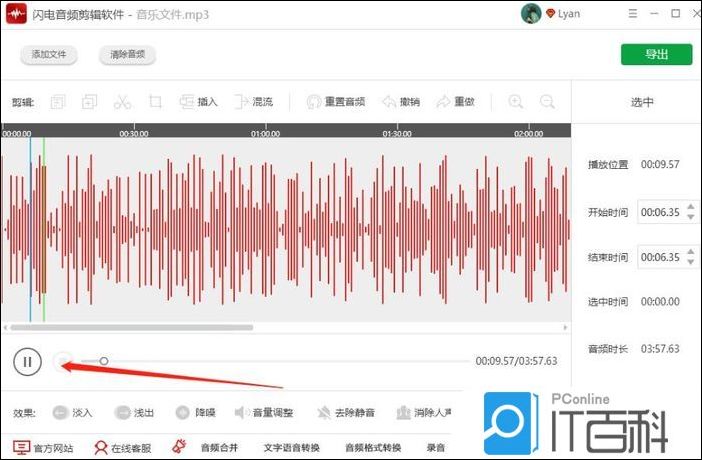This screenshot has height=460, width=702.
Task: Click the 插入 insert tool
Action: (x=198, y=102)
